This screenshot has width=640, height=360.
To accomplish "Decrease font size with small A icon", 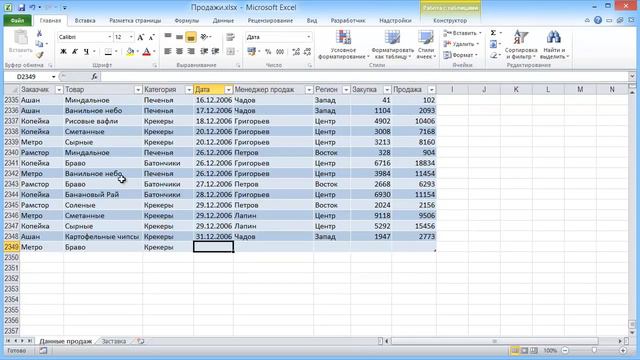I will pyautogui.click(x=151, y=37).
